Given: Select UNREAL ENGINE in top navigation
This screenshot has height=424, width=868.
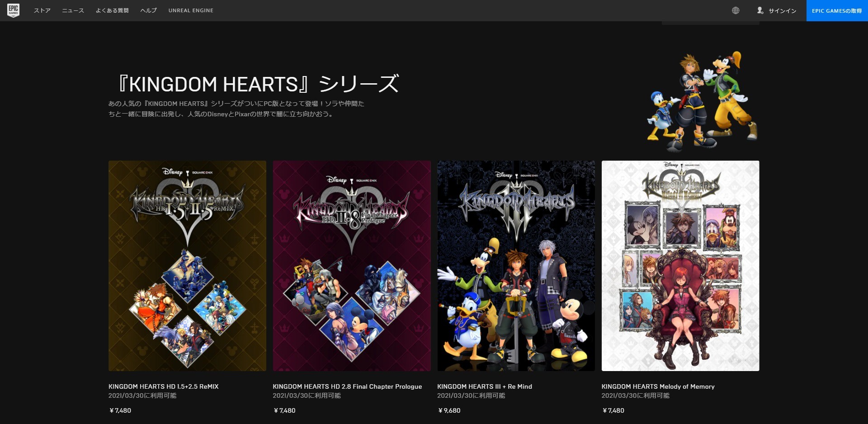Looking at the screenshot, I should tap(191, 10).
